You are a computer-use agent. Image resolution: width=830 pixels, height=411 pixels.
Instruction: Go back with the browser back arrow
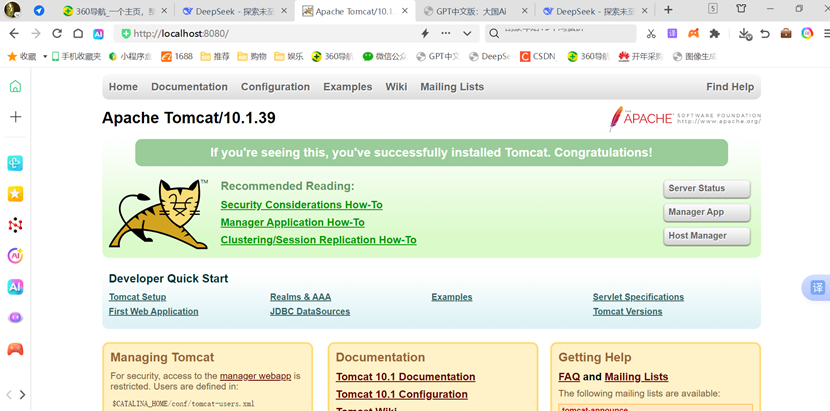(14, 33)
